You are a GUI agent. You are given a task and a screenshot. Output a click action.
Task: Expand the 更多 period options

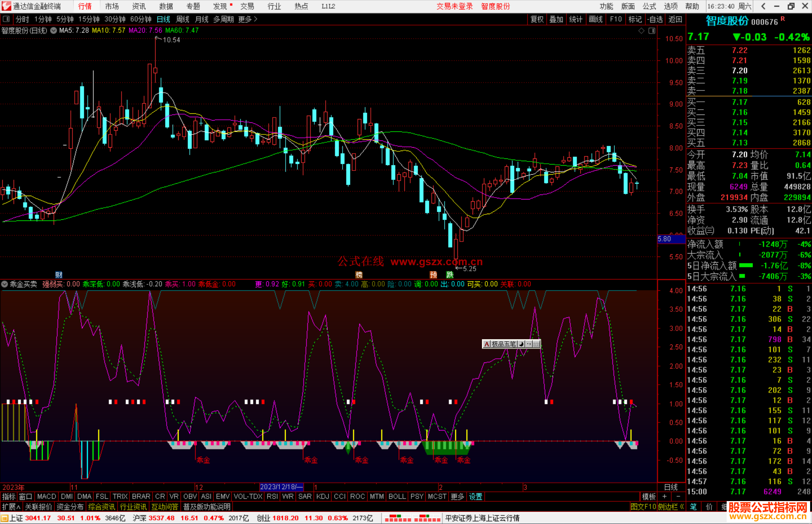248,19
